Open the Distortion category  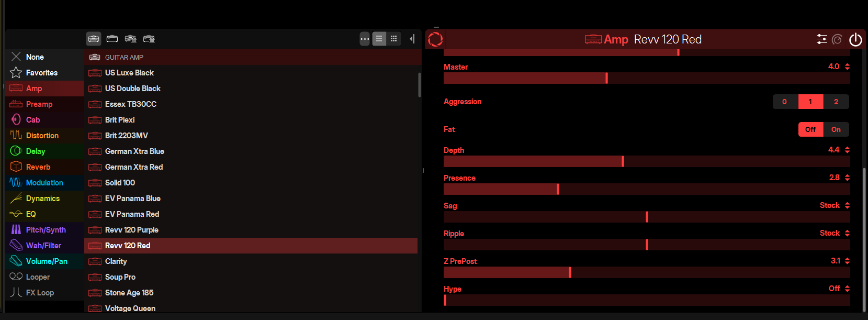coord(42,136)
